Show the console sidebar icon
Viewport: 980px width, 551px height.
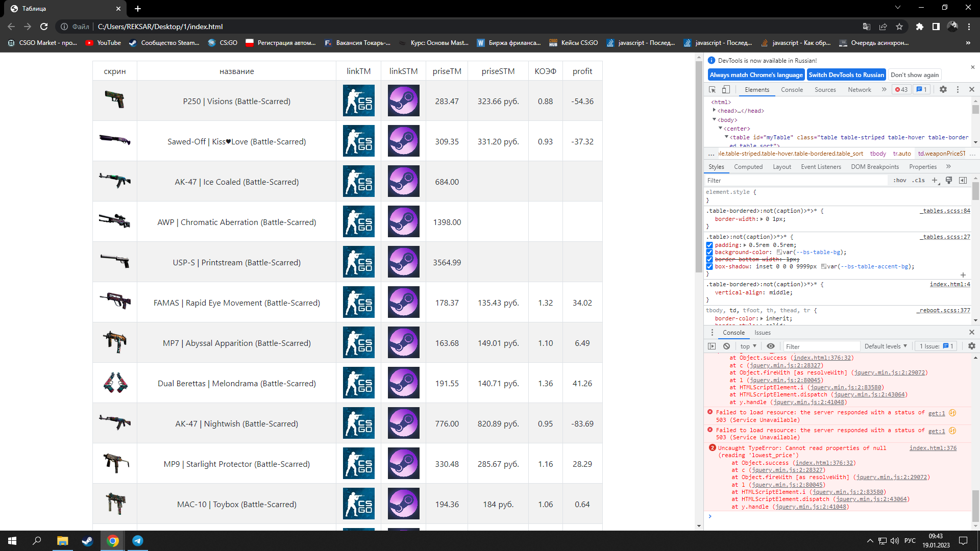(x=712, y=346)
